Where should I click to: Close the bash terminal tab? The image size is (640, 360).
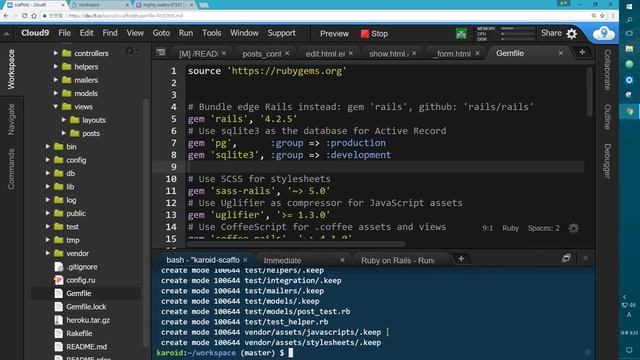245,260
